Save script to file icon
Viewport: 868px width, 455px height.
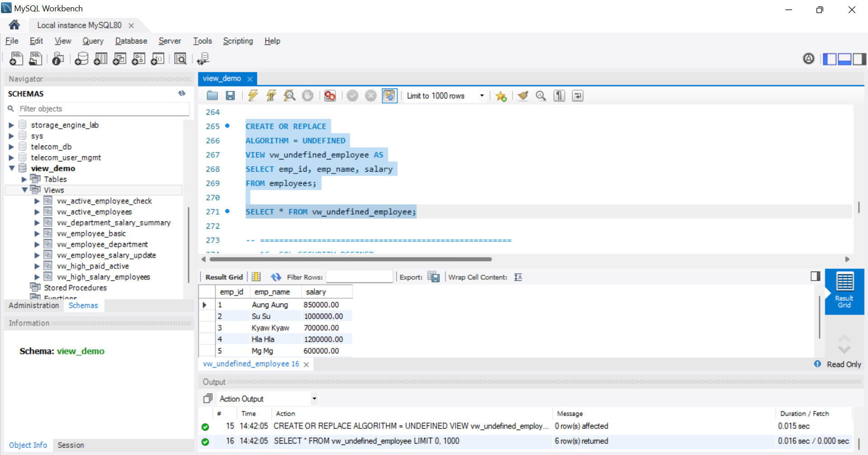coord(230,96)
